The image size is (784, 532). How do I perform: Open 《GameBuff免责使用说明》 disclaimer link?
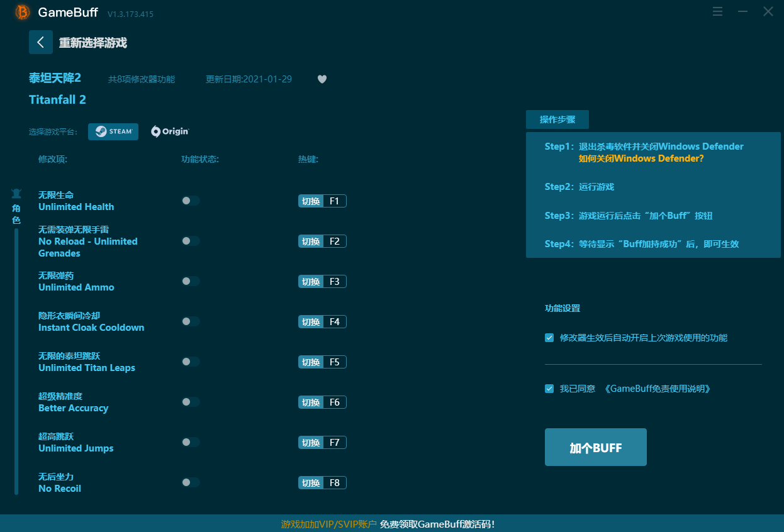coord(657,389)
